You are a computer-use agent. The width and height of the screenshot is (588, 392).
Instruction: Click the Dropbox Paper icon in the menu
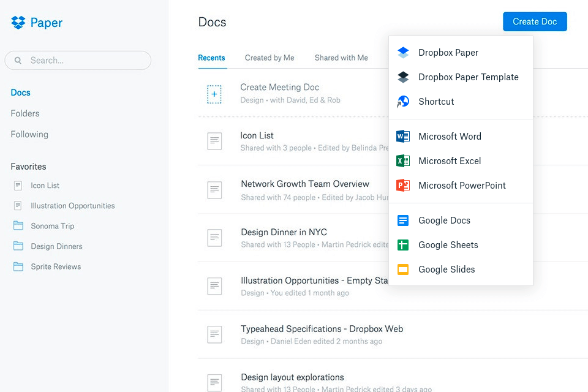[403, 53]
